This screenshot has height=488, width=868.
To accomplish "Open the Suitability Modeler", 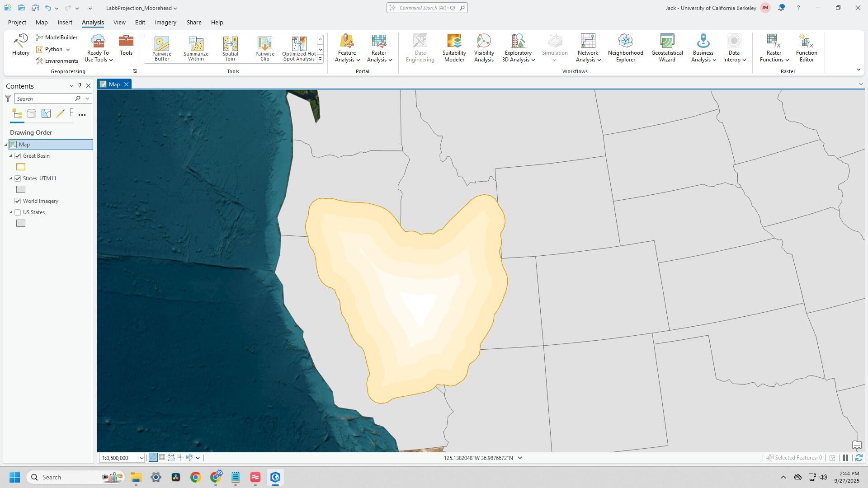I will (454, 47).
